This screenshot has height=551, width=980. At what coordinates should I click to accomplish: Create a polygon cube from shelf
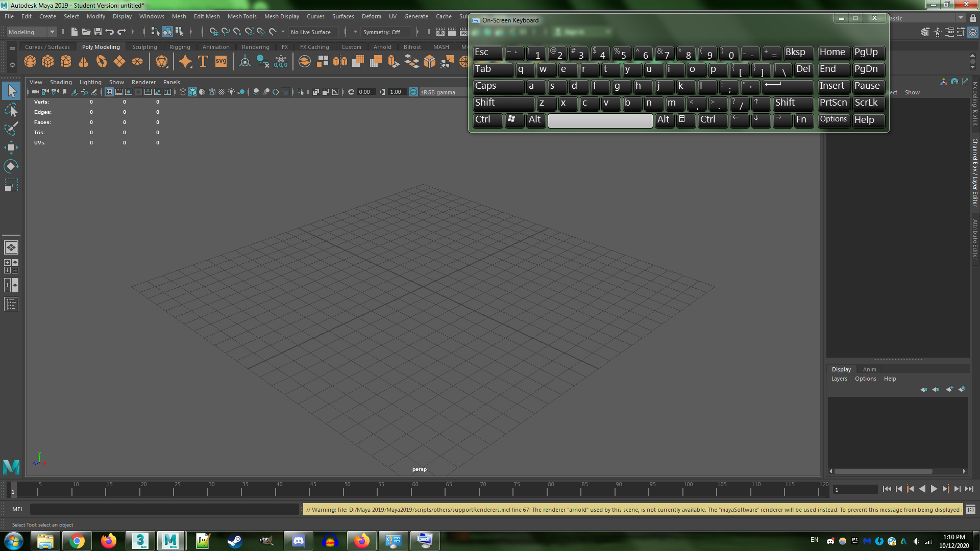(x=48, y=62)
